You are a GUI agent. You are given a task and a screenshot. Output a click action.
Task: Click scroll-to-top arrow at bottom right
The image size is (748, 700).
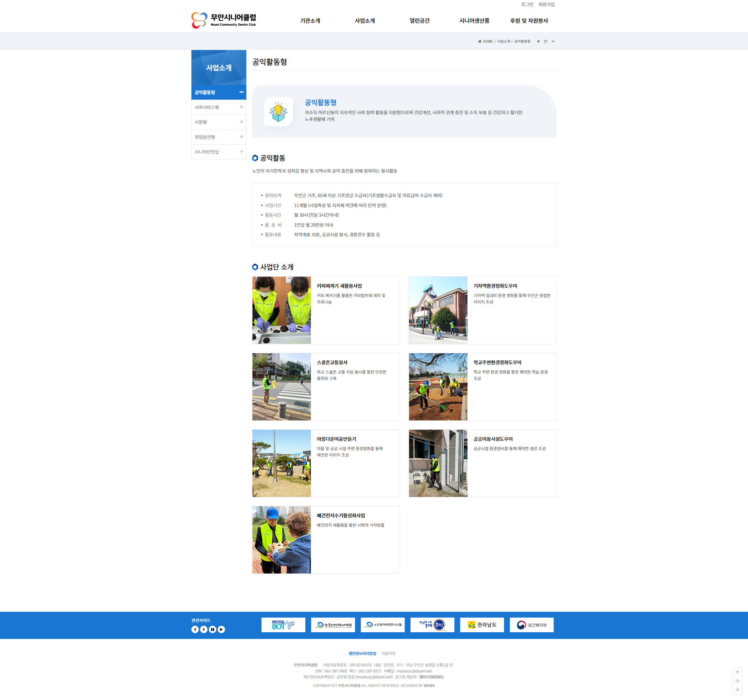(738, 672)
